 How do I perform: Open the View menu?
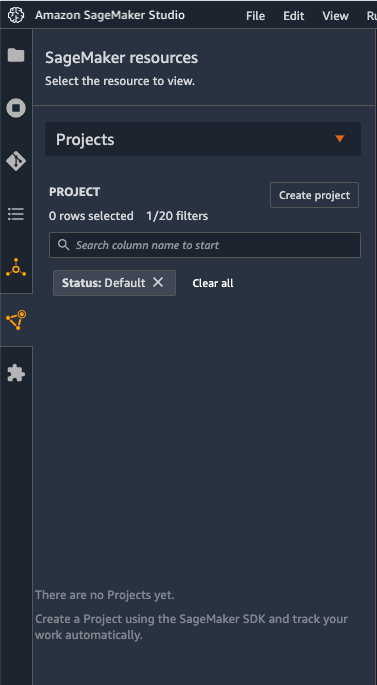coord(335,16)
